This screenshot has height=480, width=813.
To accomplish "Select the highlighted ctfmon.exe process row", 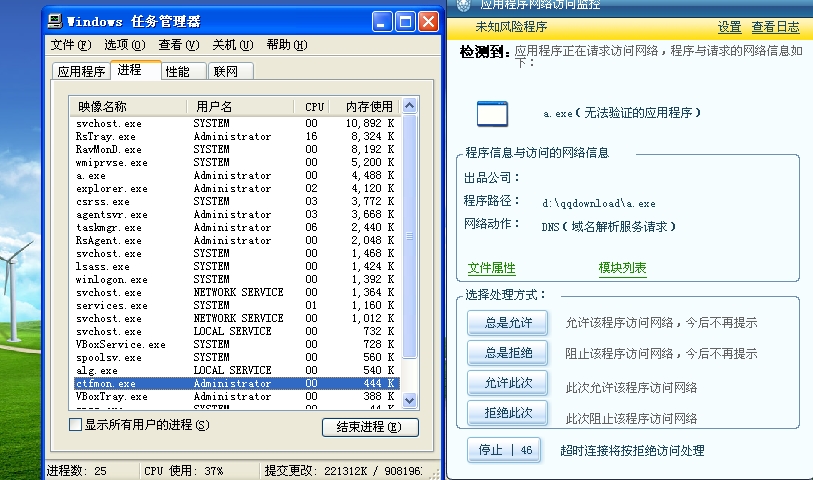I will click(236, 383).
